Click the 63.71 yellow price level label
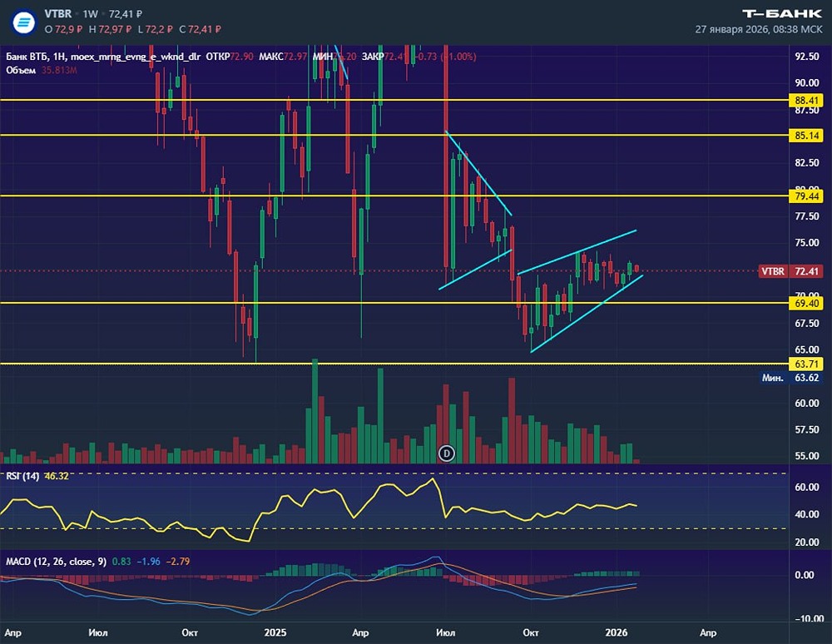The width and height of the screenshot is (832, 644). tap(806, 364)
